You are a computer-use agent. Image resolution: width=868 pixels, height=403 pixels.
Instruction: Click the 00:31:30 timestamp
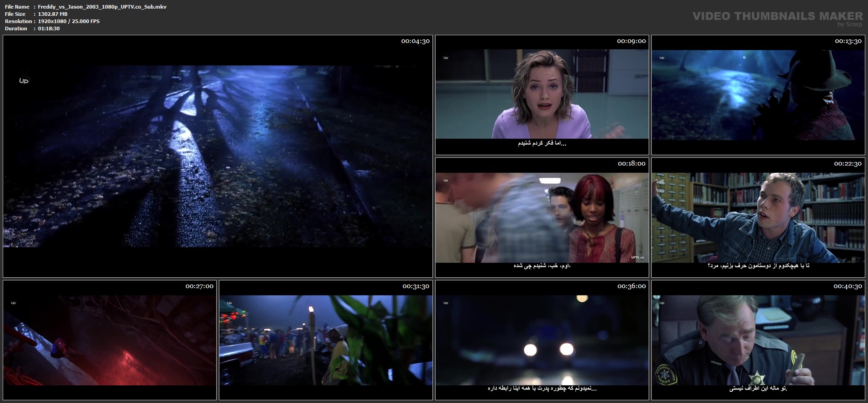416,286
